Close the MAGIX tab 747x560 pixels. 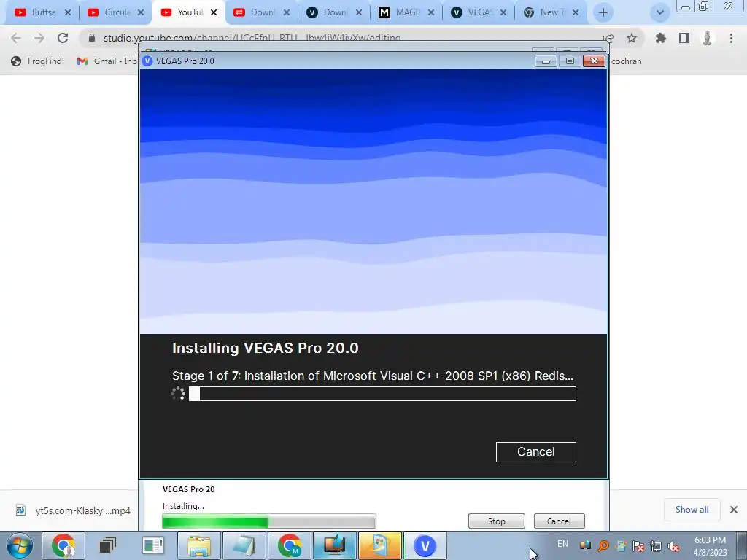click(430, 12)
